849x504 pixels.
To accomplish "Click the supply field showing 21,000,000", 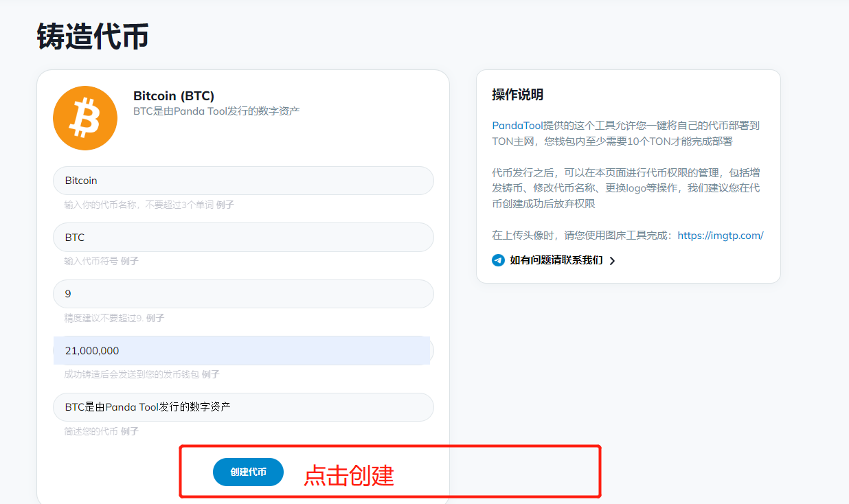I will point(243,351).
